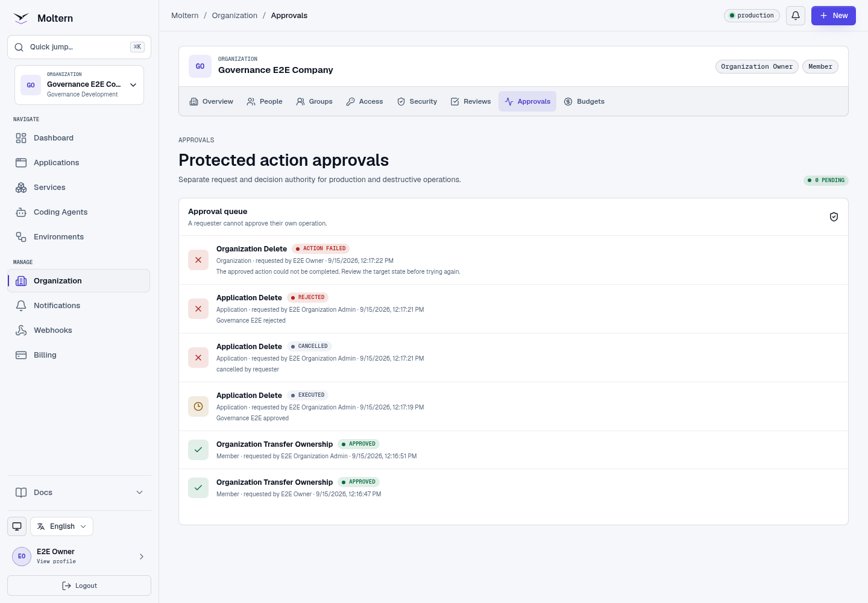
Task: Select the Budgets tab
Action: click(584, 101)
